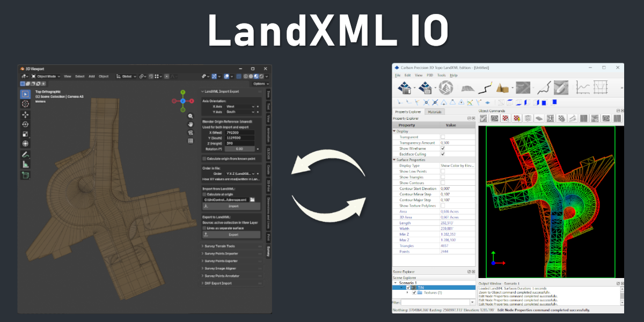Image resolution: width=644 pixels, height=322 pixels.
Task: Select the Survey tab in Blender sidebar
Action: point(268,251)
